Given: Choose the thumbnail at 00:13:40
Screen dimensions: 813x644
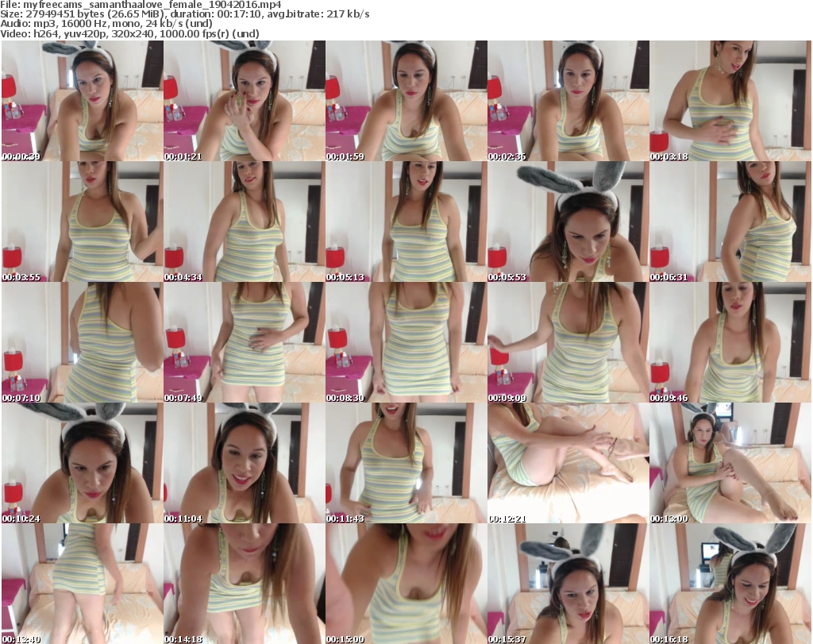Looking at the screenshot, I should point(82,584).
